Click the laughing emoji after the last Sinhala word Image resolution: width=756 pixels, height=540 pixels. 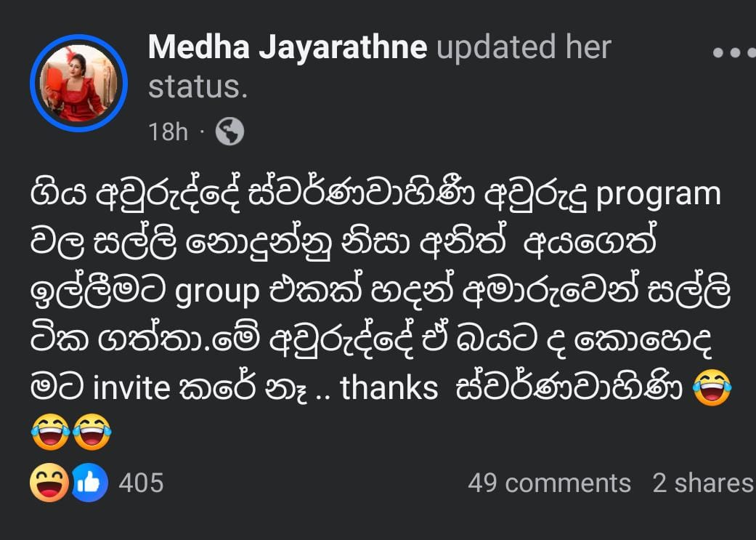[x=711, y=387]
